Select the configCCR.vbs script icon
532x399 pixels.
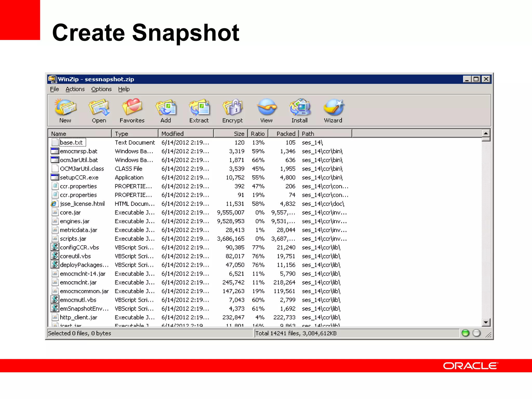point(55,247)
